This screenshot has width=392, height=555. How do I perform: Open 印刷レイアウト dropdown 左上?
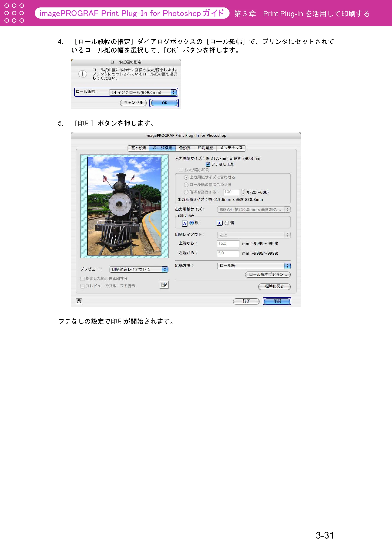point(254,235)
